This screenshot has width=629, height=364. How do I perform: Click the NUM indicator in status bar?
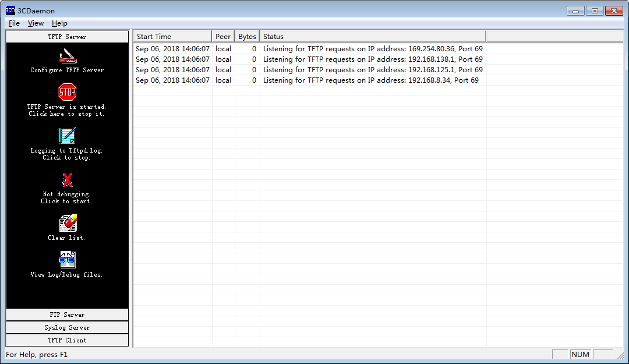[581, 354]
